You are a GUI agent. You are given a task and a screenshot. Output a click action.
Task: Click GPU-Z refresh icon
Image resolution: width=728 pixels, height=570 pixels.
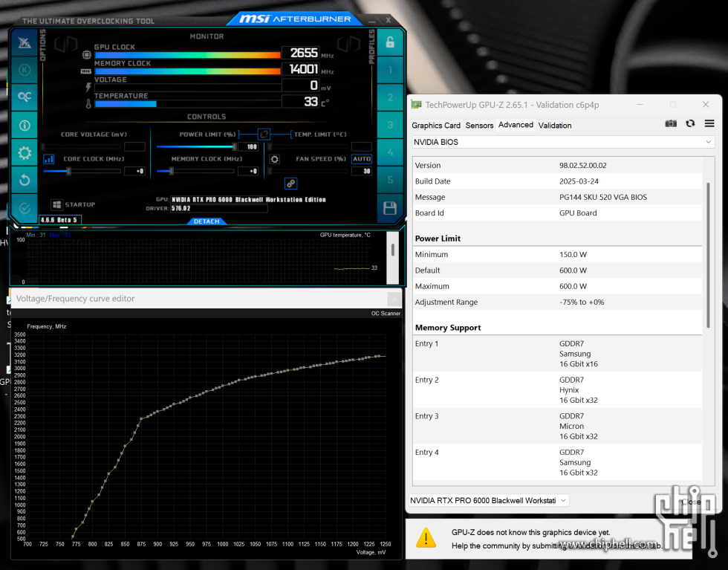tap(690, 123)
